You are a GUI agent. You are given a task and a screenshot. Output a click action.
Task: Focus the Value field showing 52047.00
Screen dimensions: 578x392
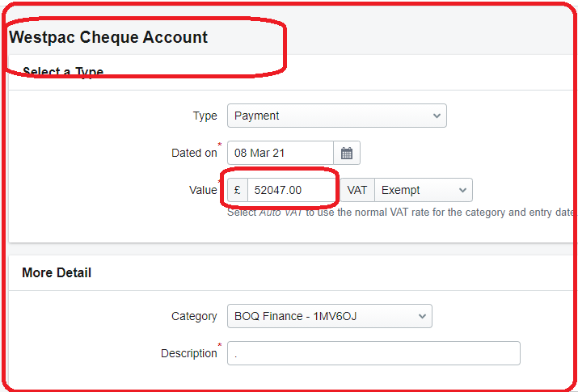pos(291,190)
